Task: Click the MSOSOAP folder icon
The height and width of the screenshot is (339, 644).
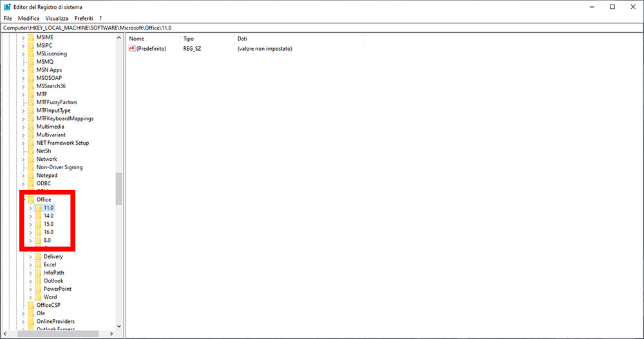Action: click(x=31, y=78)
